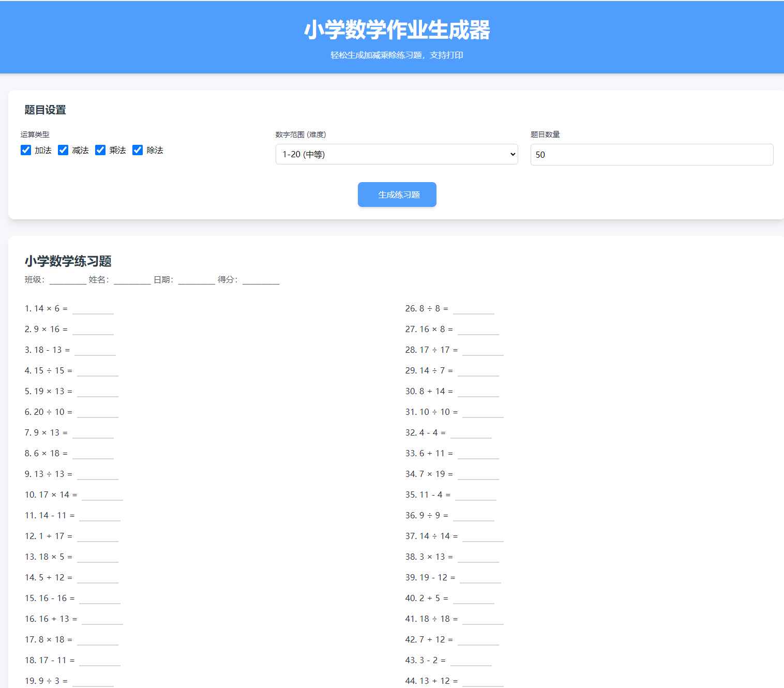Screen dimensions: 784x688
Task: Toggle off the 乘法 checkbox
Action: tap(100, 150)
